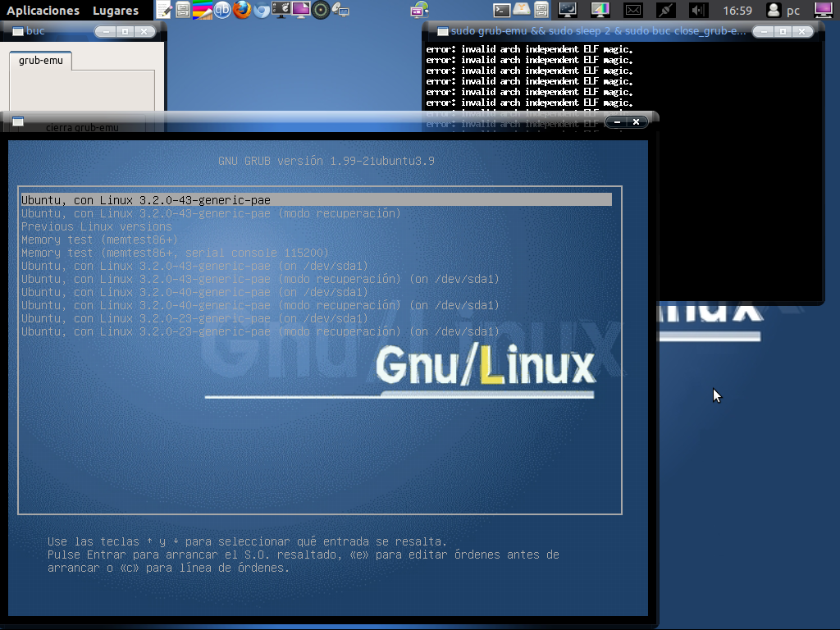Select highlighted entry Ubuntu, con Linux 3.2.0-43-generic-pae
The width and height of the screenshot is (840, 630).
click(x=316, y=200)
